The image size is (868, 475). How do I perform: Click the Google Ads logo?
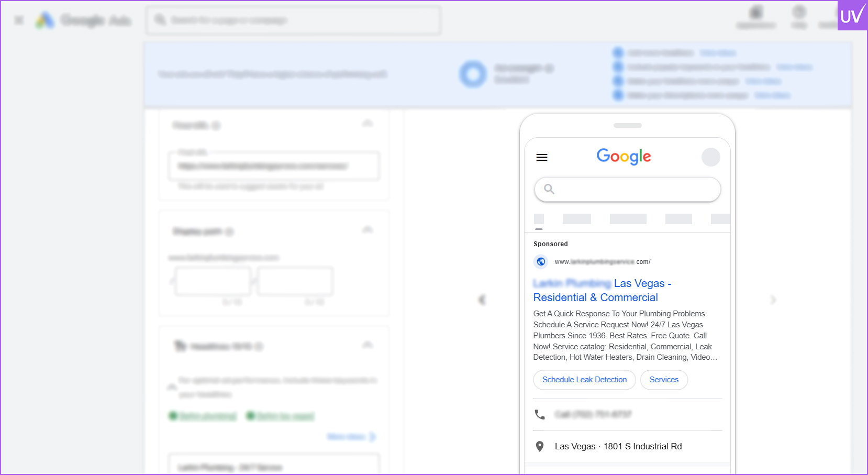click(45, 20)
